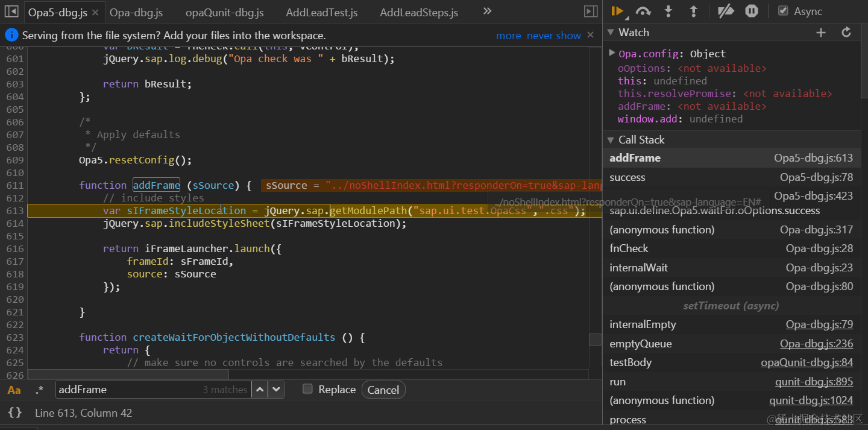Toggle pause on exceptions

pyautogui.click(x=751, y=11)
